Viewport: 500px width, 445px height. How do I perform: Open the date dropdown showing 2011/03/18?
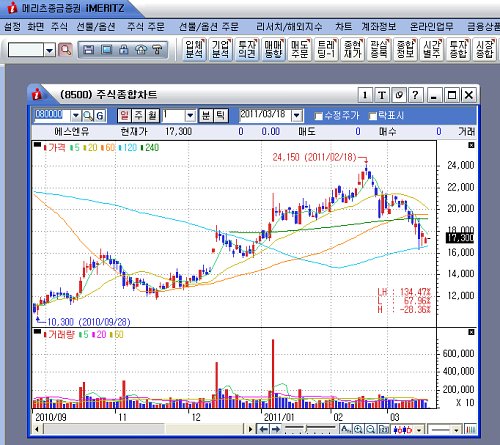pyautogui.click(x=297, y=116)
